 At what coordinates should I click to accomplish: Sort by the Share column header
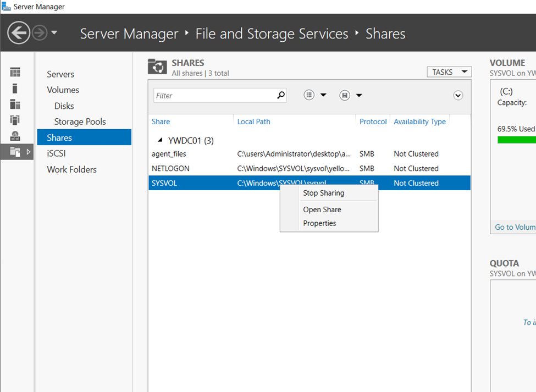click(x=161, y=122)
